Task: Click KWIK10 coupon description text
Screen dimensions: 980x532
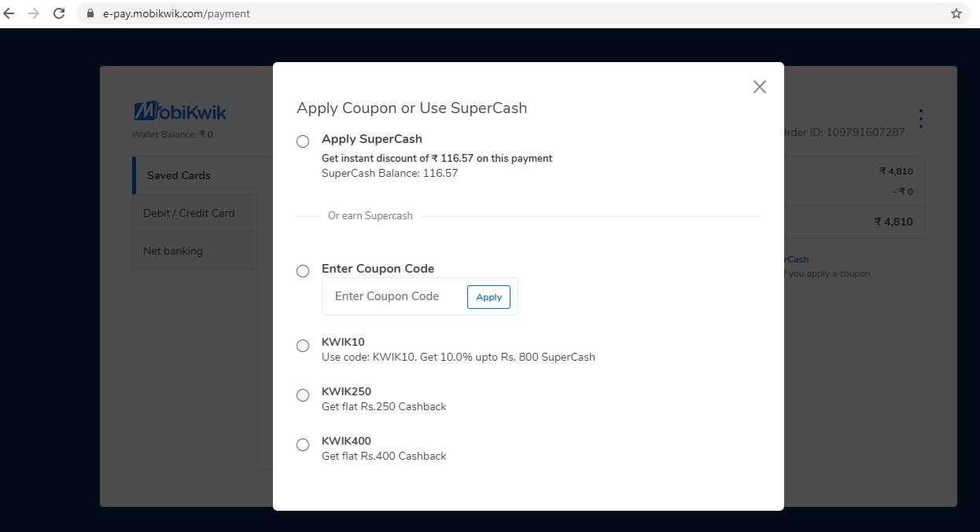Action: (x=459, y=357)
